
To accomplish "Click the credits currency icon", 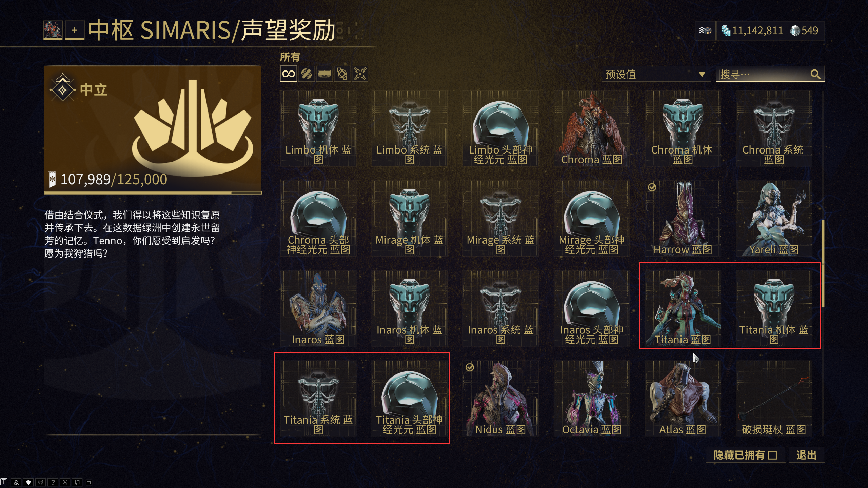I will pyautogui.click(x=726, y=30).
